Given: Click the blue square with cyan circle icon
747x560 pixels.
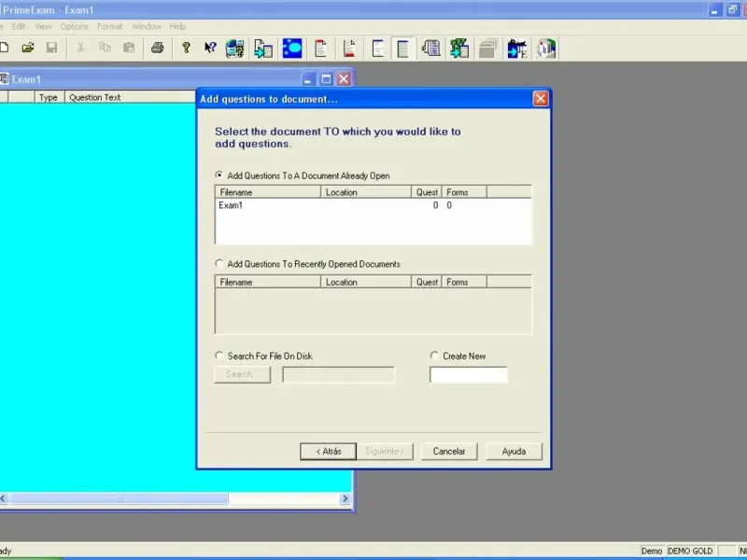Looking at the screenshot, I should pos(292,49).
